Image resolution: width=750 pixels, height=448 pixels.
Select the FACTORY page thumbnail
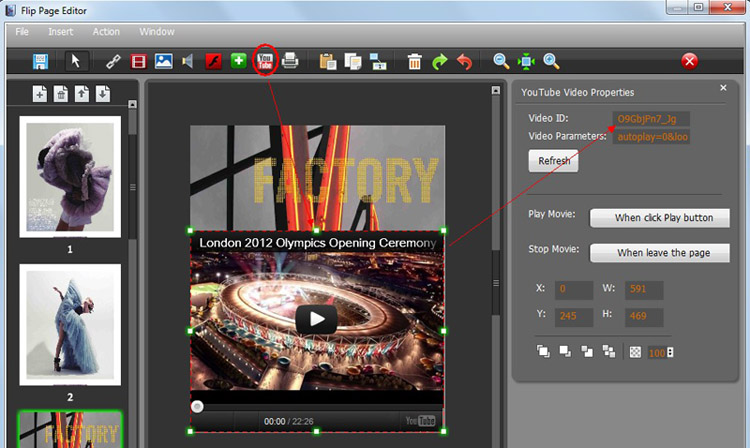coord(70,429)
